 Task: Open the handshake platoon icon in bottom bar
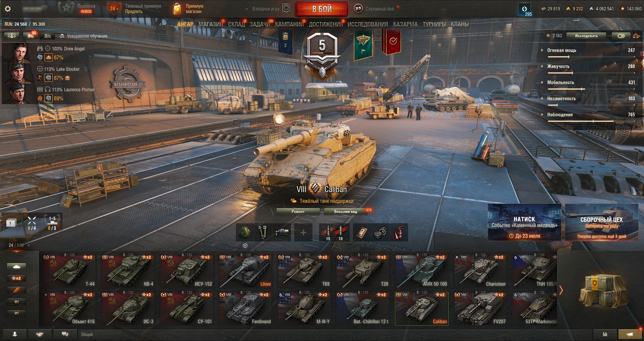point(40,334)
